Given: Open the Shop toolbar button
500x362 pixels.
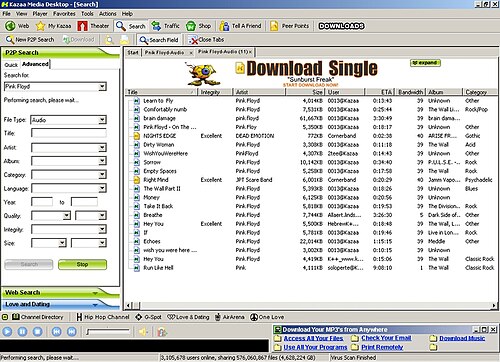Looking at the screenshot, I should coord(198,26).
